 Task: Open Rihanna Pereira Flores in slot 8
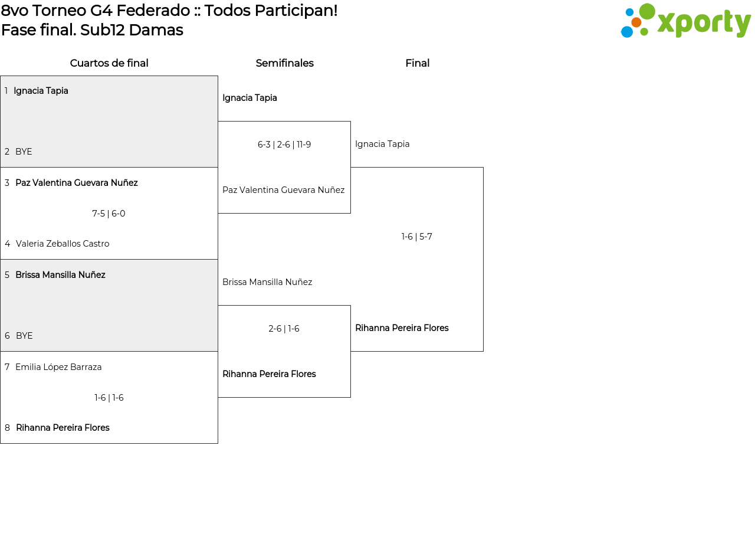pos(63,428)
